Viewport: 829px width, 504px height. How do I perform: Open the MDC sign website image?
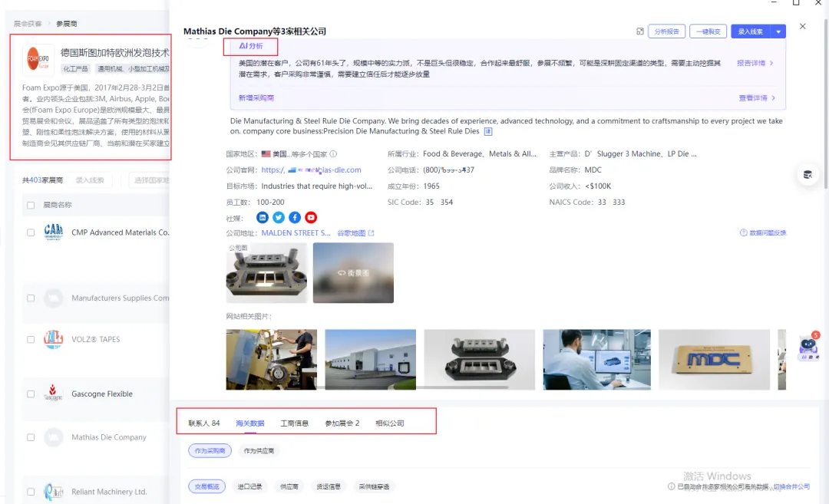(x=715, y=360)
